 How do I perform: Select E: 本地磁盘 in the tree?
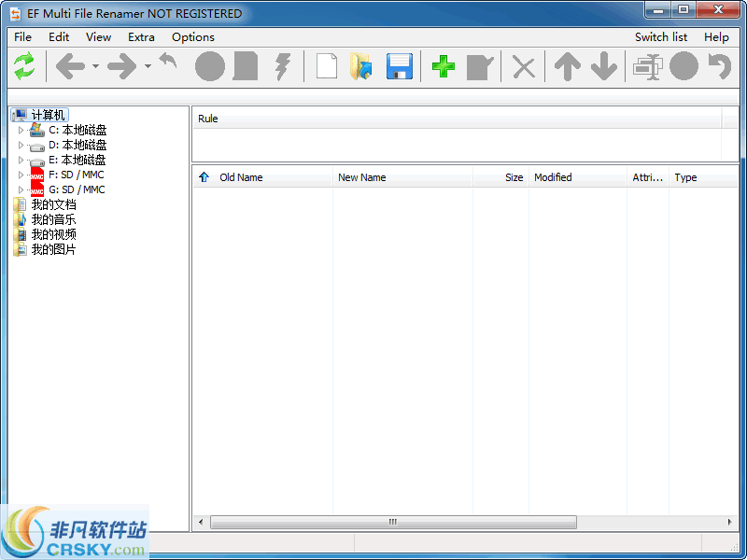78,160
